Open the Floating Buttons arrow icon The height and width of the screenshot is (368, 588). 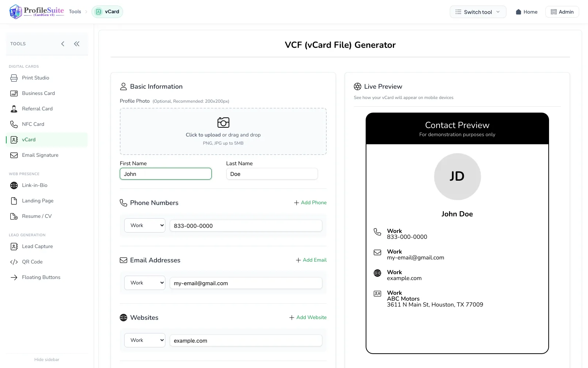pyautogui.click(x=14, y=277)
